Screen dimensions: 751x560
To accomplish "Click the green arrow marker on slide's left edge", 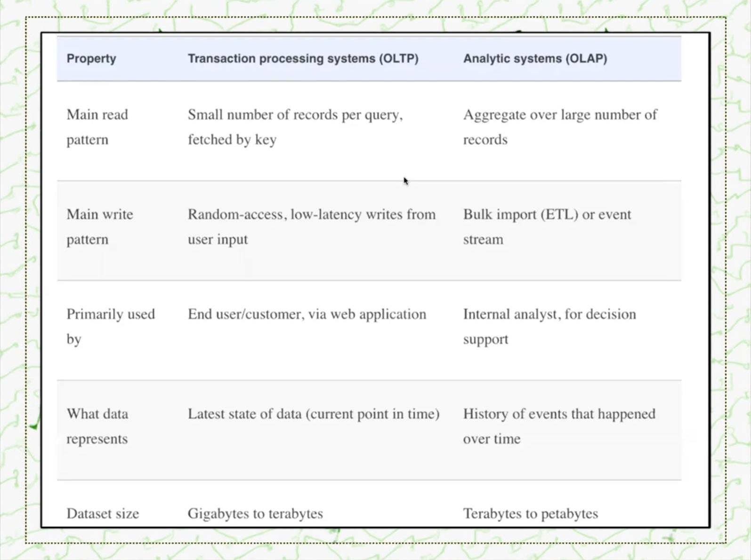I will point(34,426).
